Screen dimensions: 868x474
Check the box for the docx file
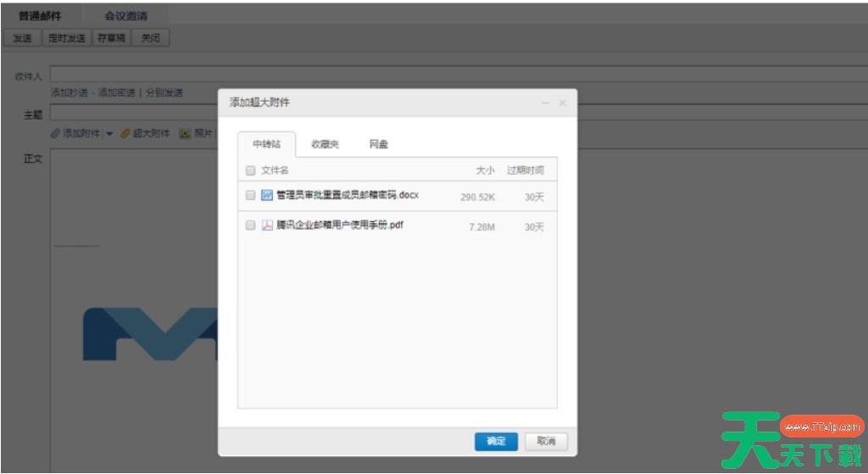coord(250,196)
